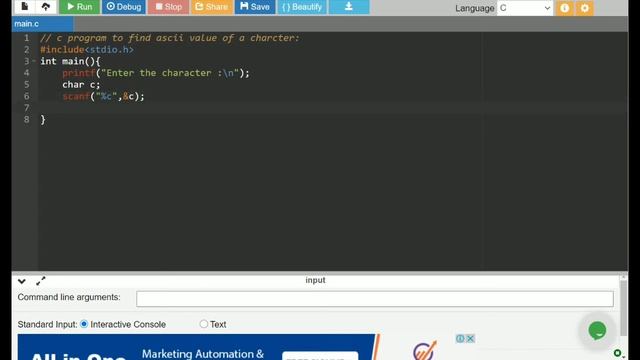Viewport: 640px width, 360px height.
Task: Run the program
Action: (80, 7)
